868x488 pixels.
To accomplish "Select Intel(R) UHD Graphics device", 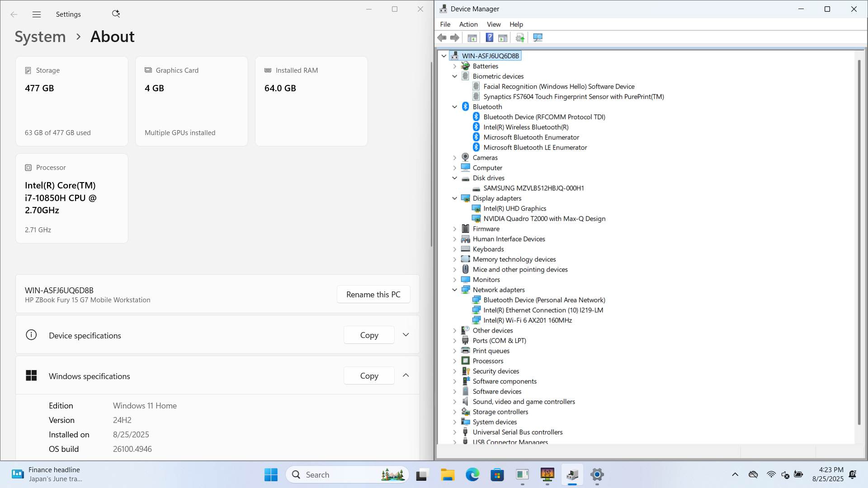I will tap(515, 209).
